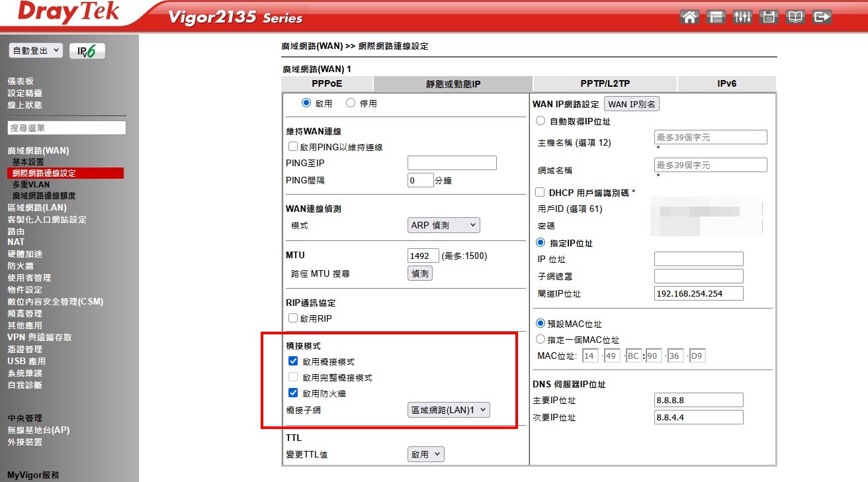Click the 閘道IP位址 input field
Screen dimensions: 868x482
[x=698, y=293]
